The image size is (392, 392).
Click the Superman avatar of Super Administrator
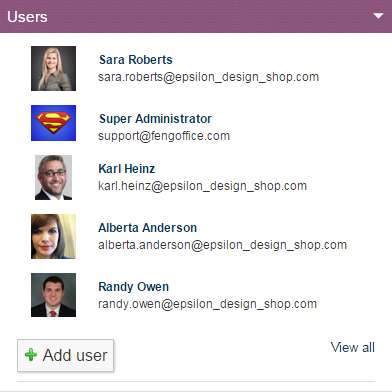53,123
